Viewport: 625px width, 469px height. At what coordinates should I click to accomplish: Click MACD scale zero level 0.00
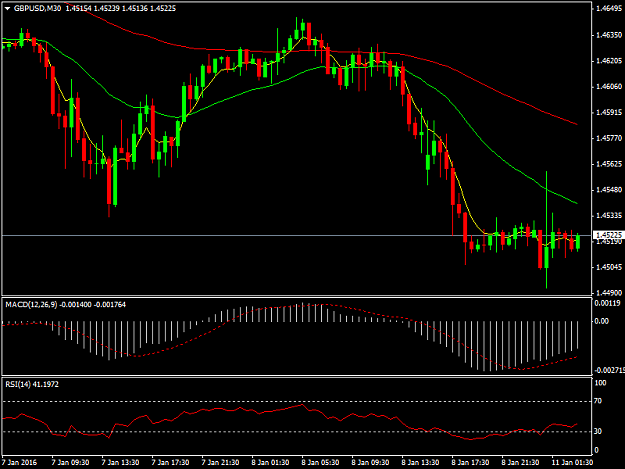(x=601, y=321)
